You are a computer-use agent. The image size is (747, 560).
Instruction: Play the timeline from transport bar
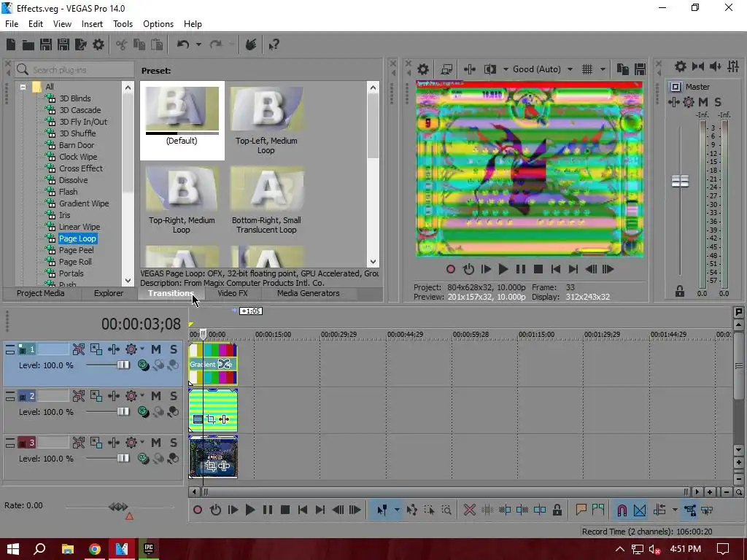tap(250, 510)
